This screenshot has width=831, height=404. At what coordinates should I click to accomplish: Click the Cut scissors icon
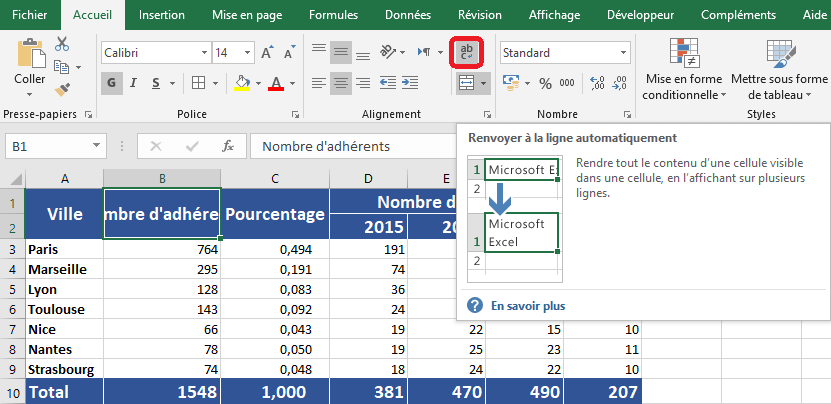(62, 44)
